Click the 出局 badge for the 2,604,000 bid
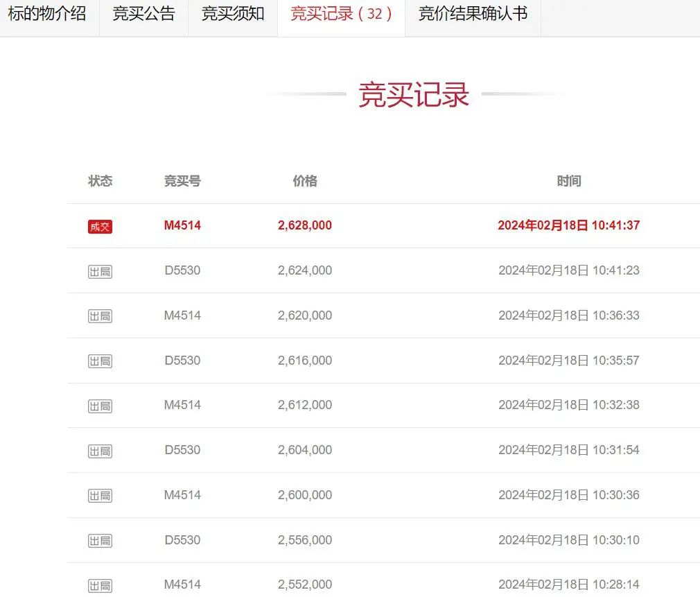700x597 pixels. pyautogui.click(x=100, y=451)
